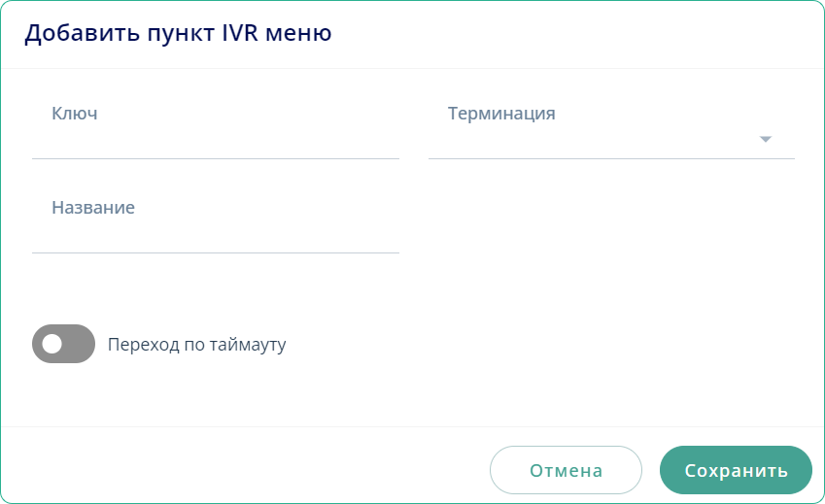Save the new IVR menu item
Viewport: 825px width, 504px height.
[736, 471]
